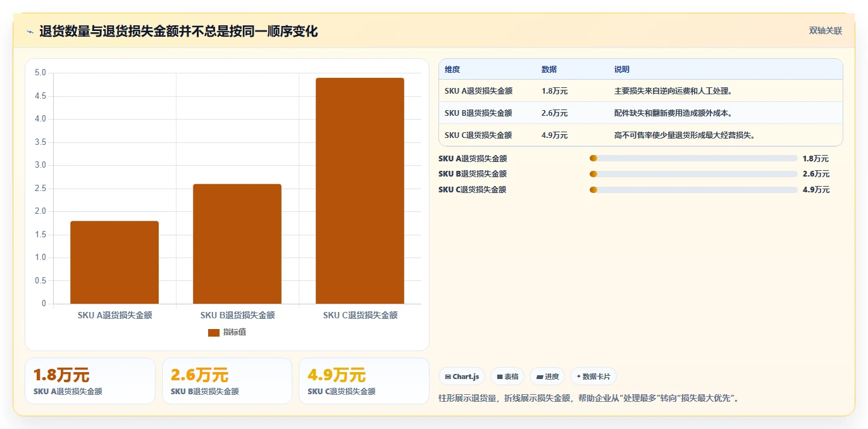Open the 1.8万元 SKU A data card

[x=90, y=381]
